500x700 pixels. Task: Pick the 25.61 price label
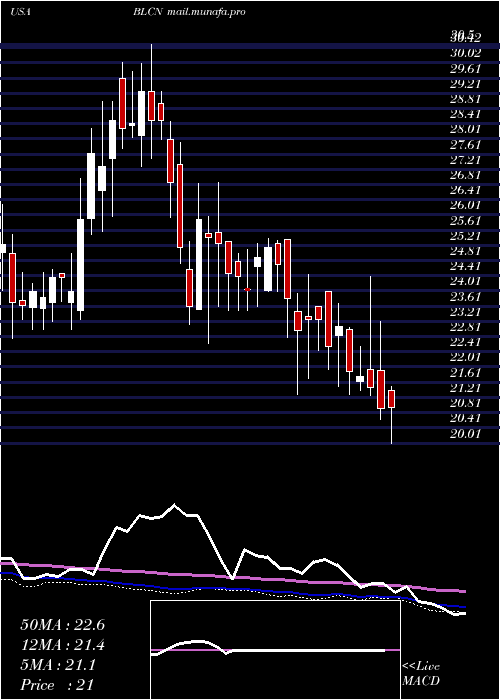[466, 221]
